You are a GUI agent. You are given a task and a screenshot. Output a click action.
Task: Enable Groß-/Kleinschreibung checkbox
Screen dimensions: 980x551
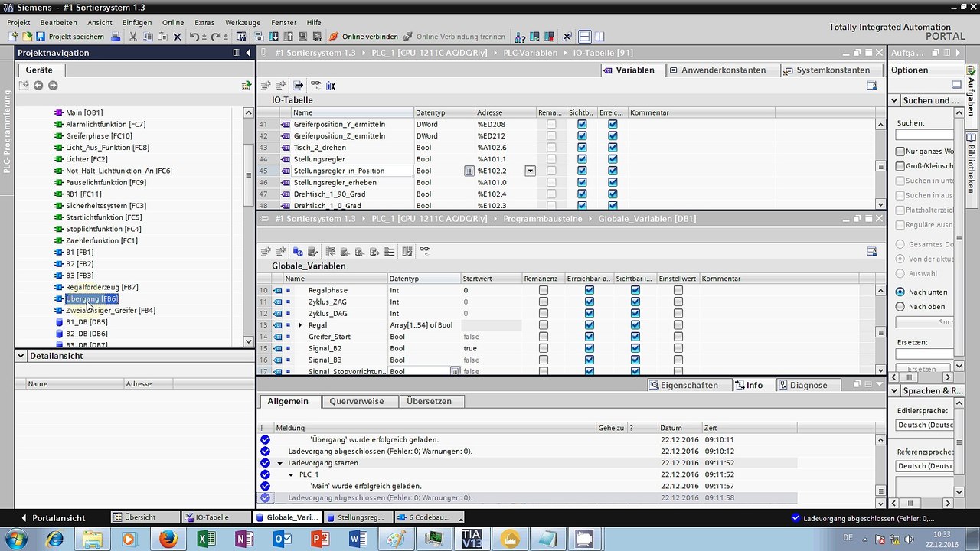click(900, 166)
